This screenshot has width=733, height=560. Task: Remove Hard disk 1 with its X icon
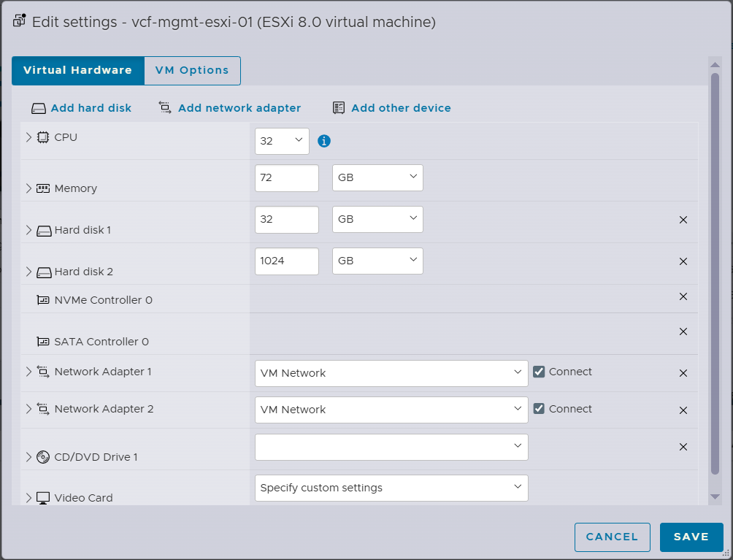click(683, 220)
